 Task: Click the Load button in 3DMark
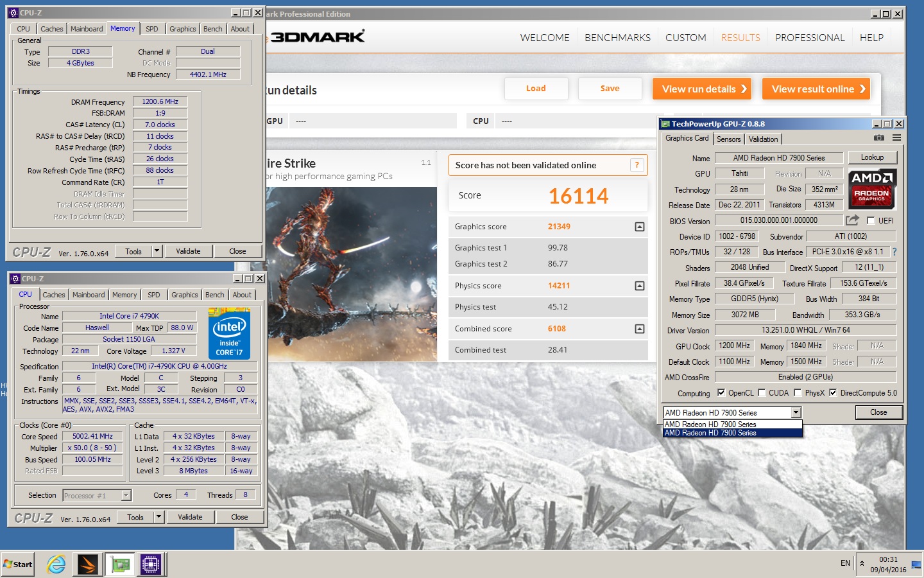(x=536, y=89)
